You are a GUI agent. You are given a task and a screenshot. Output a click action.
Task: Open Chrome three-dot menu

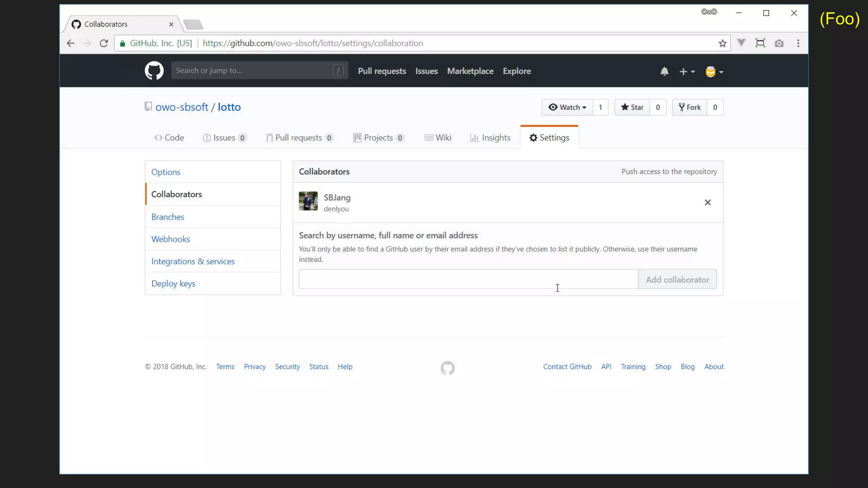[798, 43]
